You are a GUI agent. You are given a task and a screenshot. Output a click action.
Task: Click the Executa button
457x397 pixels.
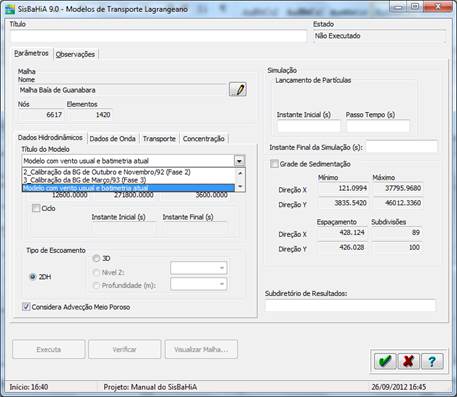pyautogui.click(x=49, y=349)
